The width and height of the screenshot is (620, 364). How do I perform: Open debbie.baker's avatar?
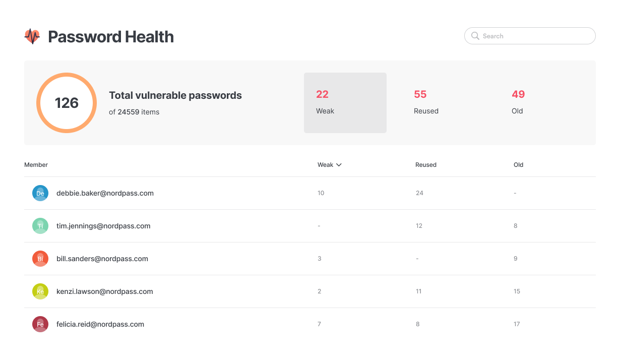[40, 193]
